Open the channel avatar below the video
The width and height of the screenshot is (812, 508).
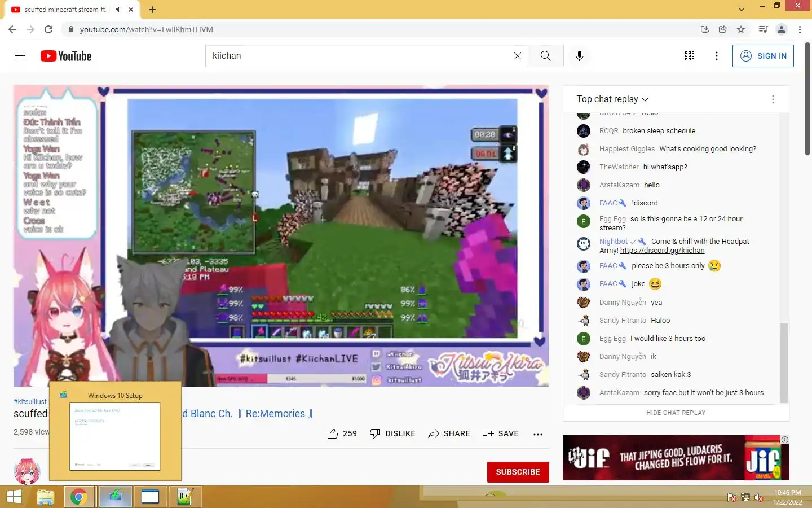27,472
